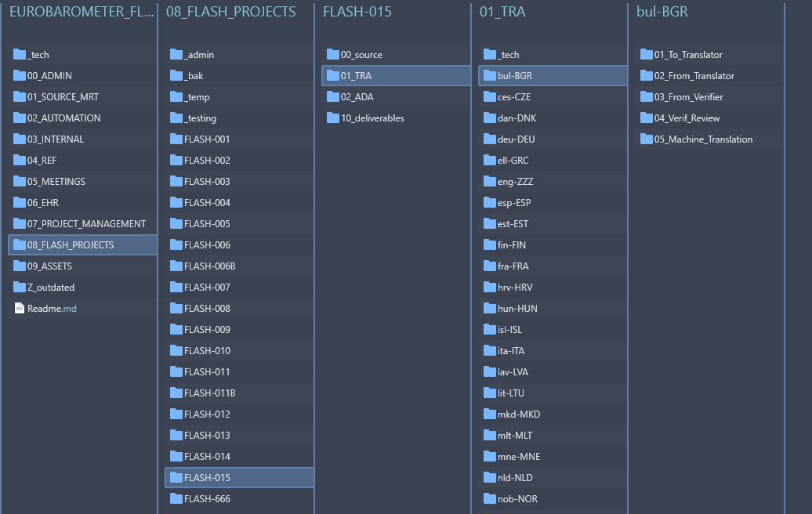
Task: Select the FLASH-006 folder
Action: pos(239,244)
